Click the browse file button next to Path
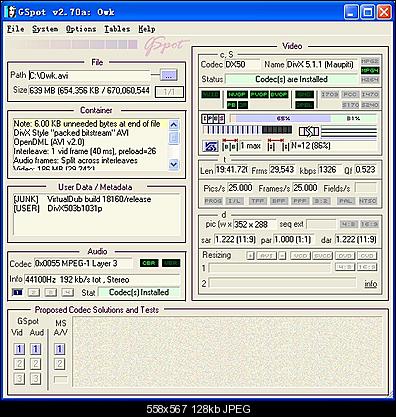The width and height of the screenshot is (396, 417). (x=168, y=75)
